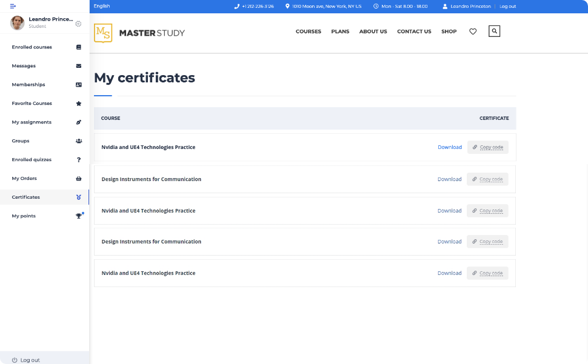
Task: Click the wishlist heart icon in header
Action: (473, 31)
